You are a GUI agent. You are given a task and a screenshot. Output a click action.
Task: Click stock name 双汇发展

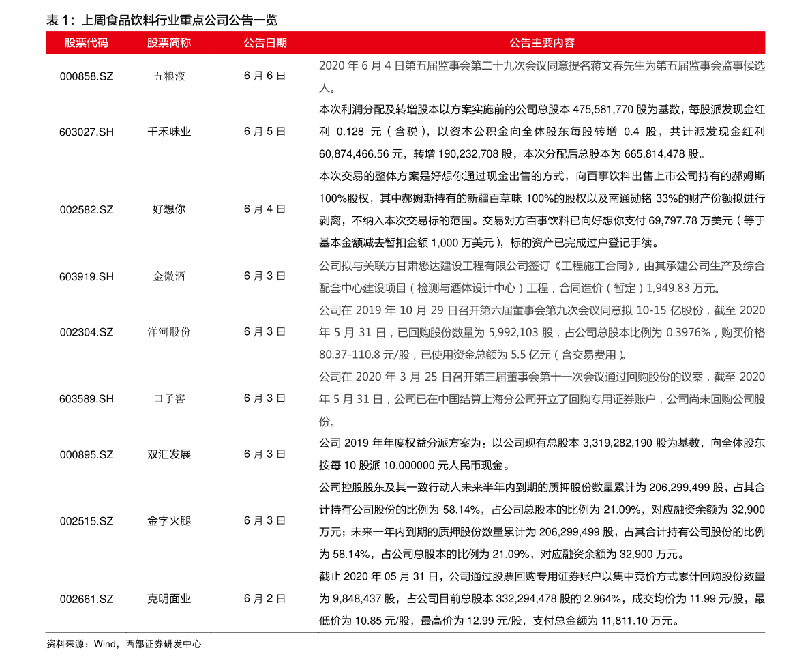point(169,454)
